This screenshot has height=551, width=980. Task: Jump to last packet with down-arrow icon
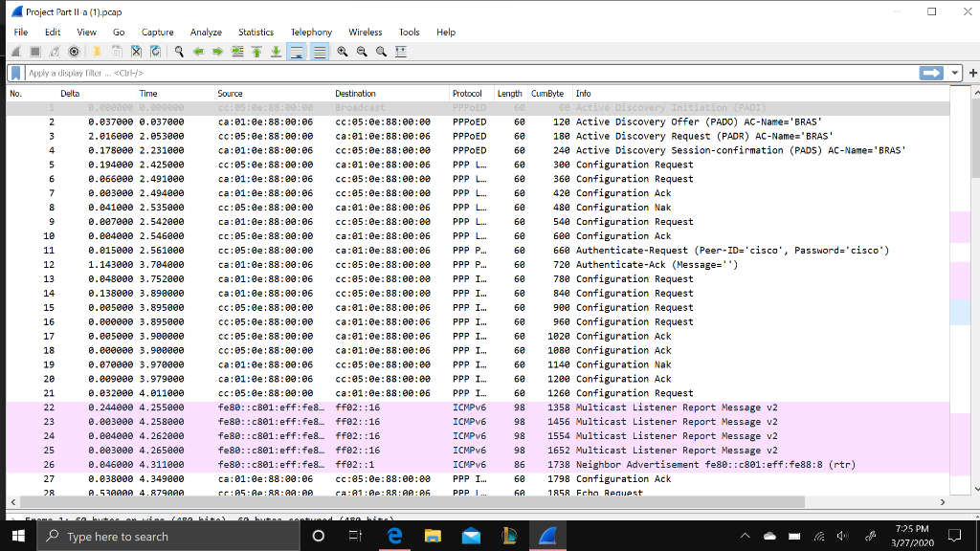tap(277, 52)
